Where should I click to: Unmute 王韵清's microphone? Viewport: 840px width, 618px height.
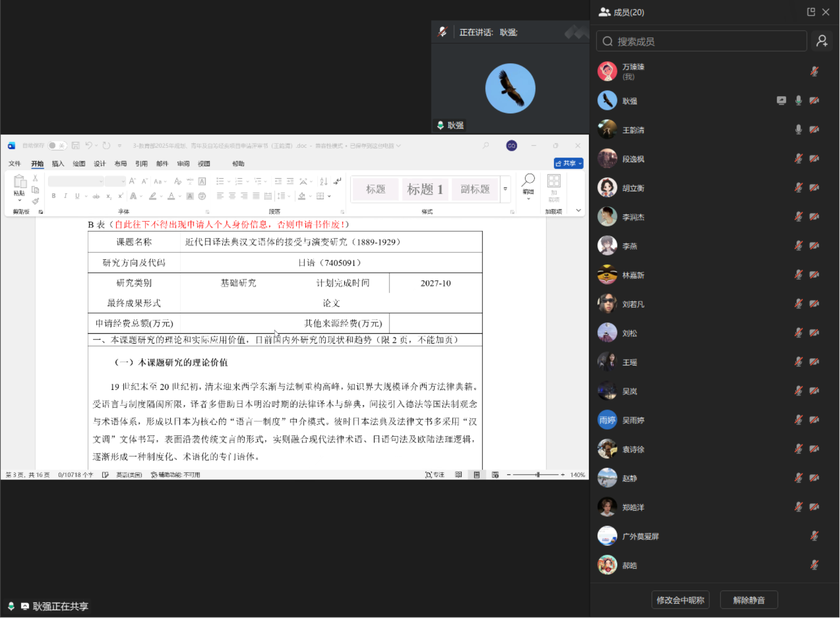pos(798,129)
